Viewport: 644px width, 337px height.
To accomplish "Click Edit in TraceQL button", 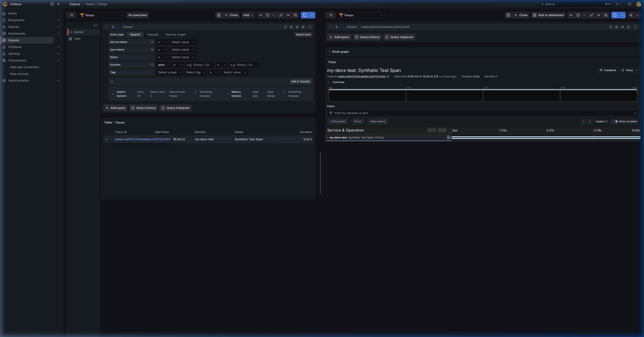I will pos(301,82).
